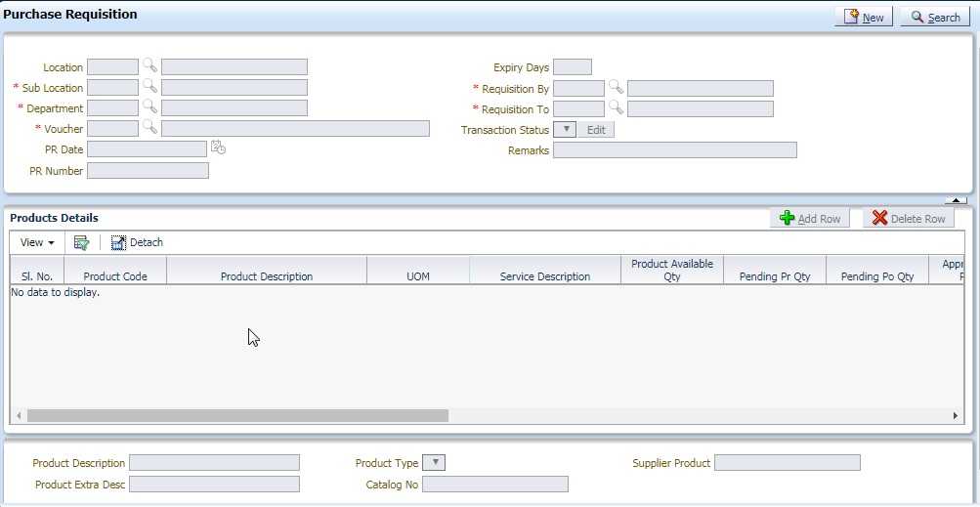The width and height of the screenshot is (980, 507).
Task: Click the bottom Product Description field
Action: pyautogui.click(x=214, y=463)
